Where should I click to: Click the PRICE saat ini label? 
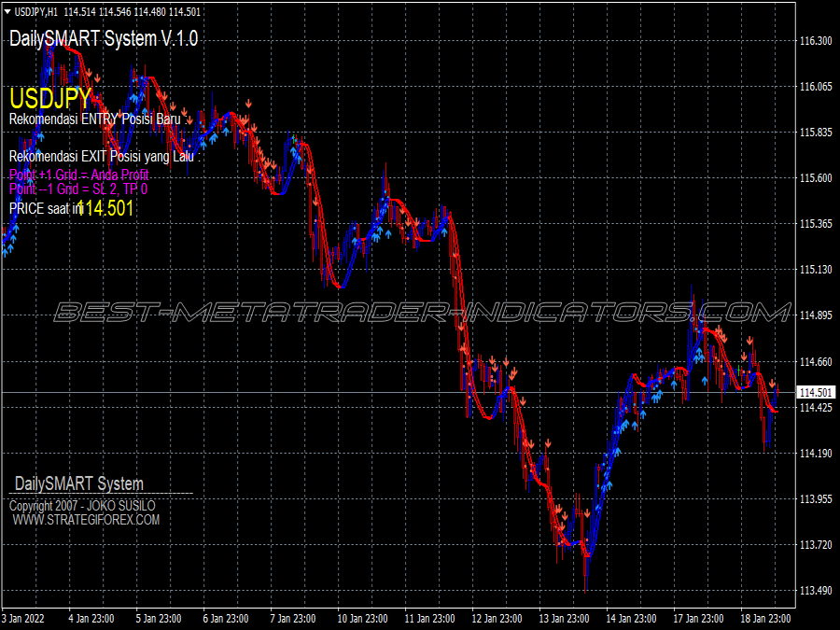[x=45, y=208]
